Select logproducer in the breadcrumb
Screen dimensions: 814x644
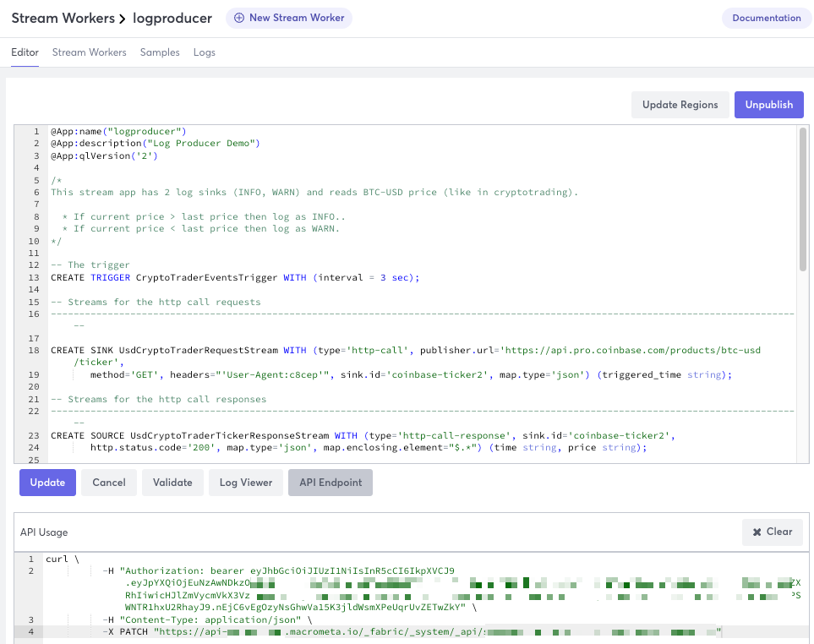tap(172, 18)
